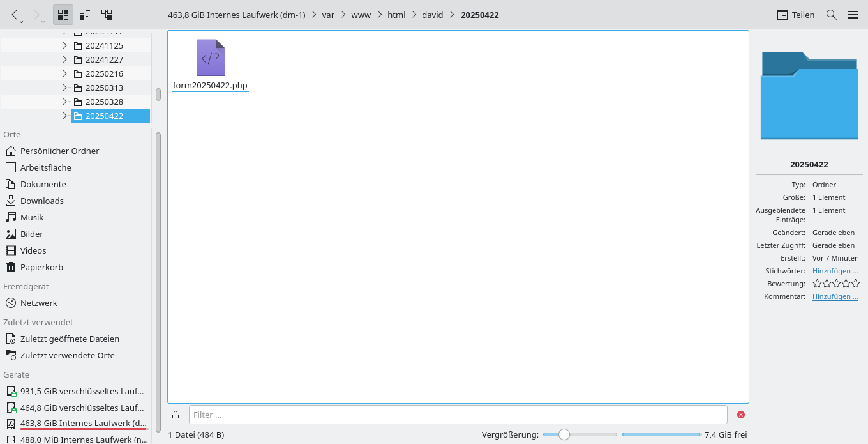Add tags via Stichwörter Hinzufügen link

coord(835,271)
